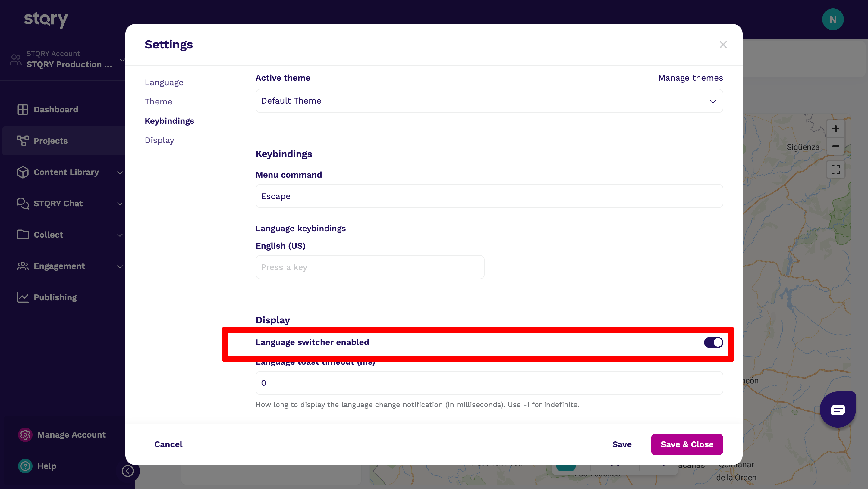Image resolution: width=868 pixels, height=489 pixels.
Task: Zoom out on the map
Action: (x=835, y=146)
